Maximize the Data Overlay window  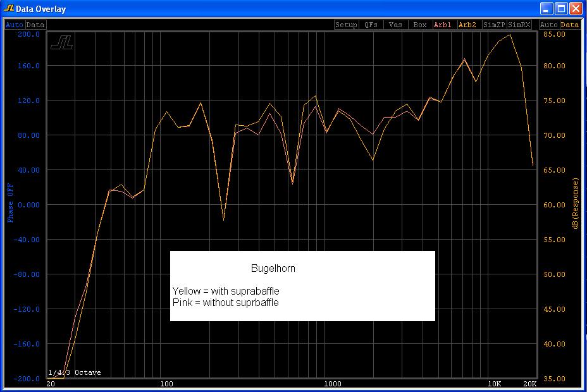click(561, 9)
